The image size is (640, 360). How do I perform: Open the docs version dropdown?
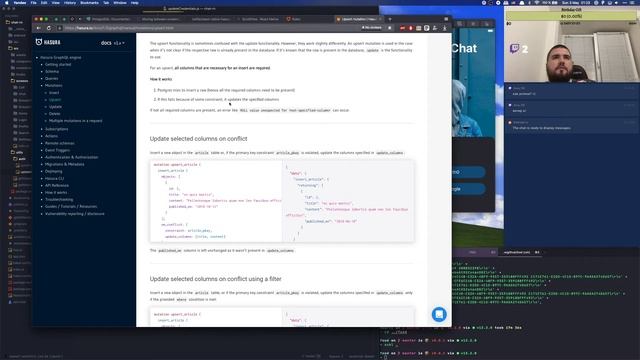click(119, 43)
